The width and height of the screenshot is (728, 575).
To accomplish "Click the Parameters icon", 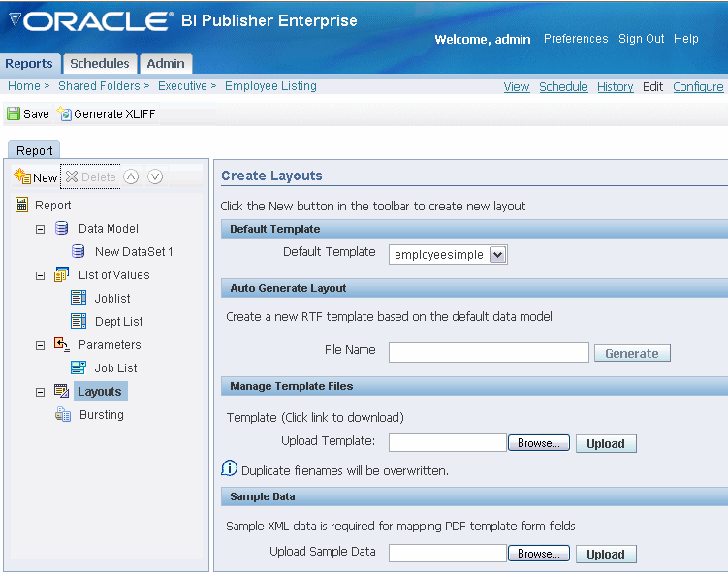I will click(x=61, y=344).
